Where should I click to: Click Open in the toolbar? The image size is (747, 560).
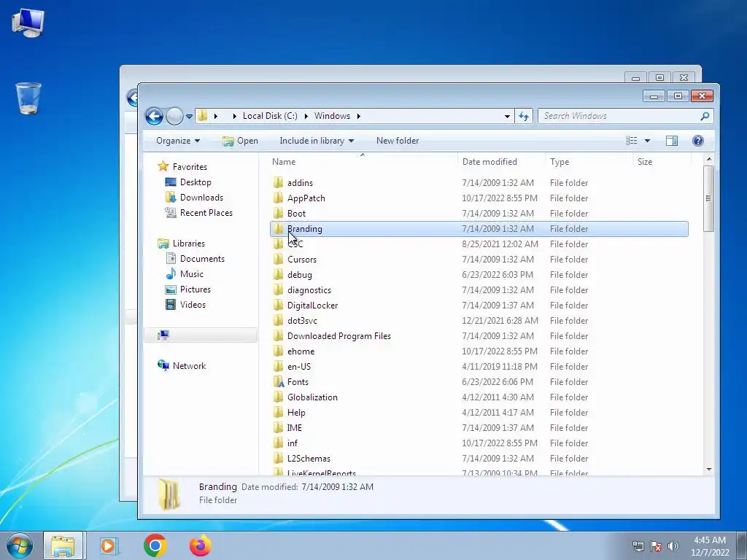pos(241,141)
